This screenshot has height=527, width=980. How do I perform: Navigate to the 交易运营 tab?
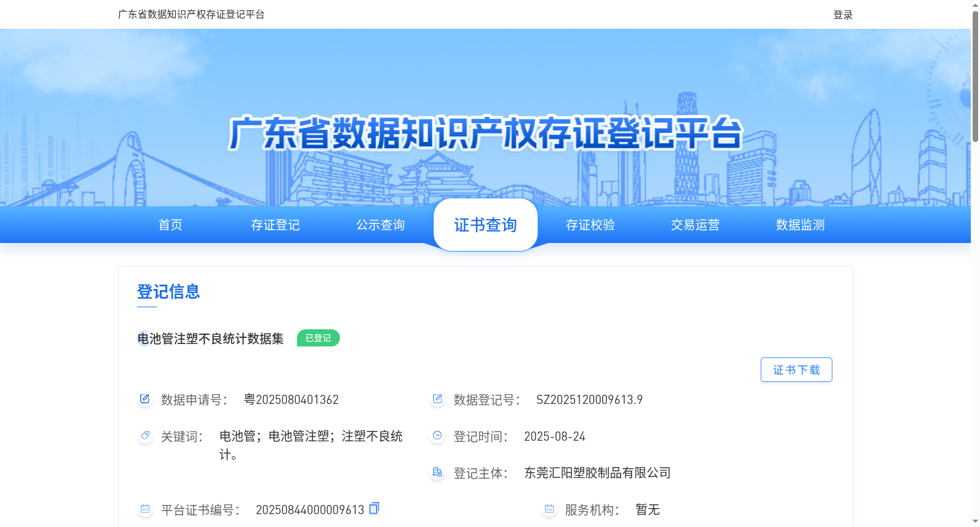pos(695,225)
